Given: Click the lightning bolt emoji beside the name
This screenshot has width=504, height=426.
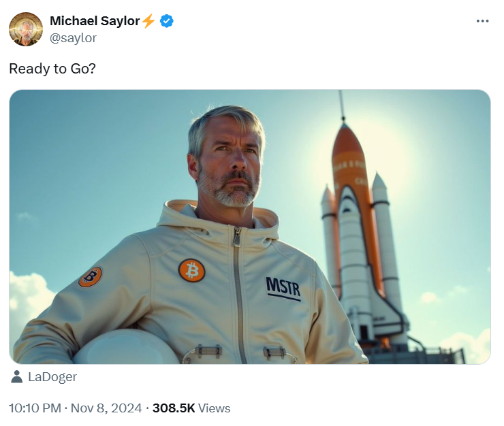Looking at the screenshot, I should click(x=148, y=21).
